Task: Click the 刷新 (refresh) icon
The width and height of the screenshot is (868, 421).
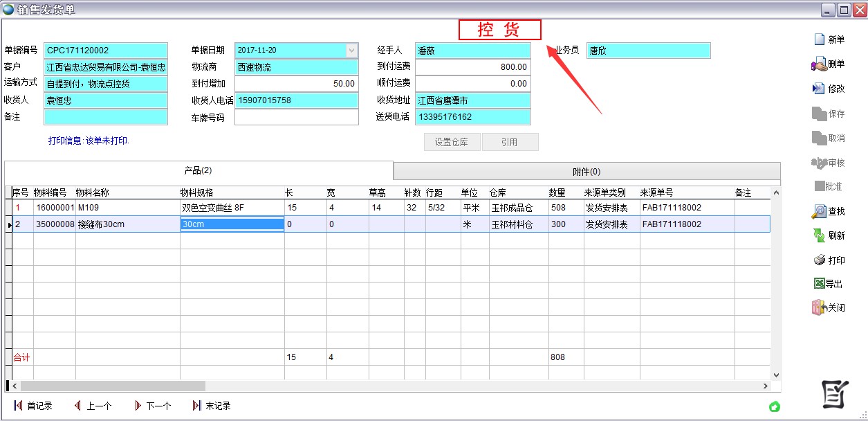Action: click(820, 235)
